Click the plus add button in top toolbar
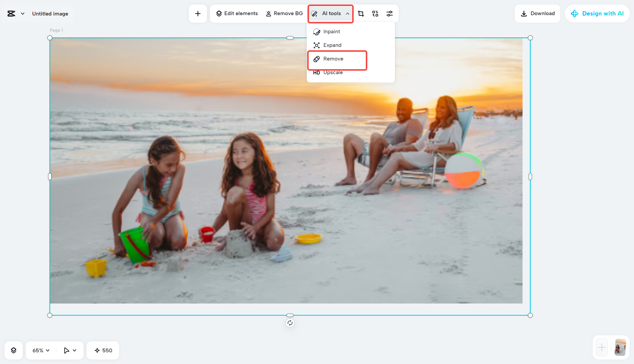Image resolution: width=634 pixels, height=364 pixels. [198, 14]
